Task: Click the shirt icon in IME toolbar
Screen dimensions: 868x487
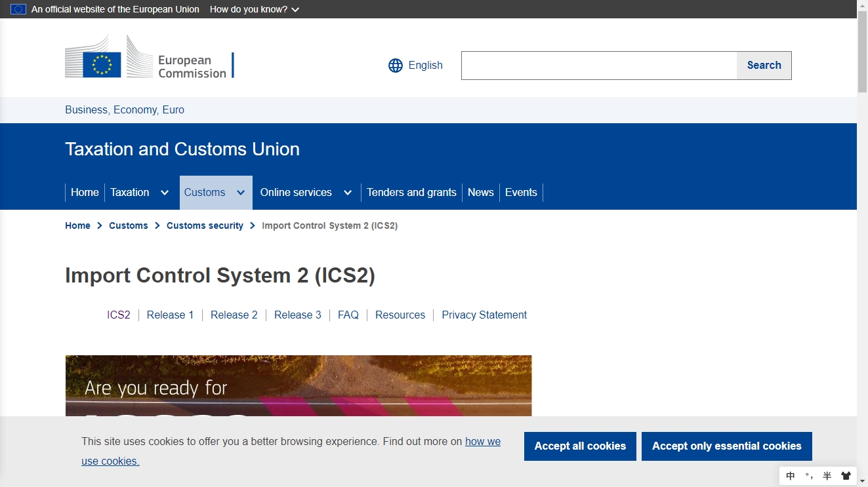Action: point(846,476)
